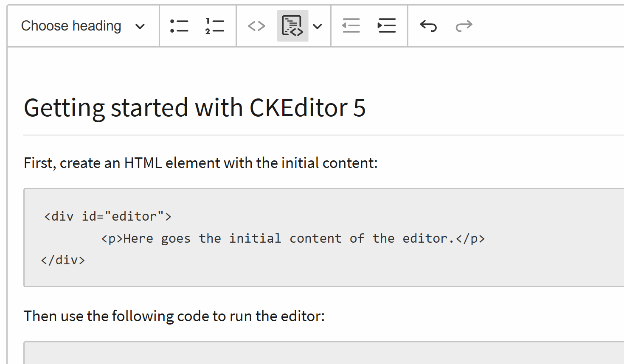The width and height of the screenshot is (624, 364).
Task: Decrease indent of the current block
Action: click(351, 25)
